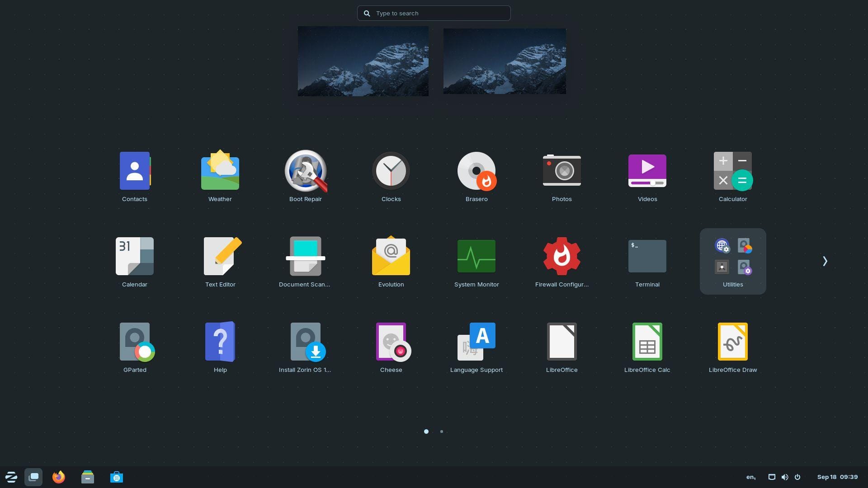Open the Evolution mail client
The height and width of the screenshot is (488, 868).
391,256
